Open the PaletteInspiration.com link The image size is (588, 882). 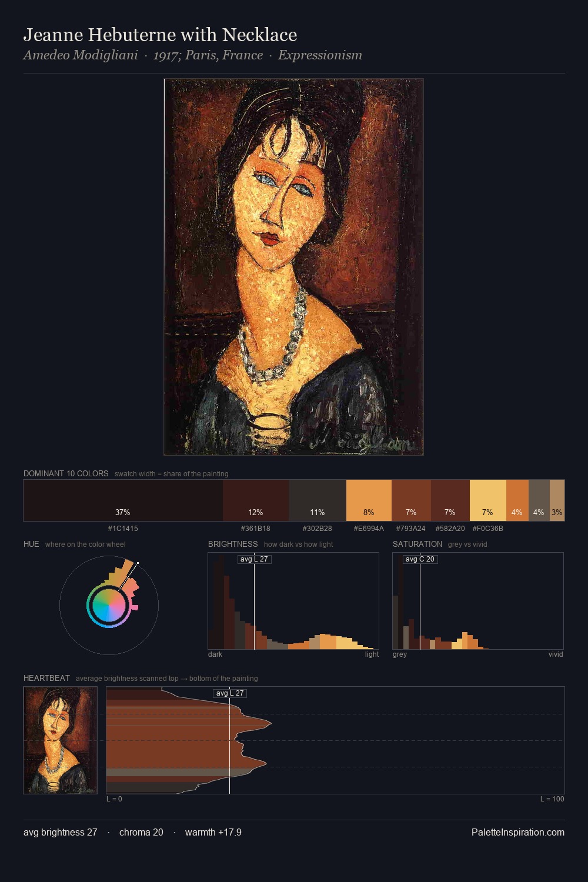click(518, 833)
